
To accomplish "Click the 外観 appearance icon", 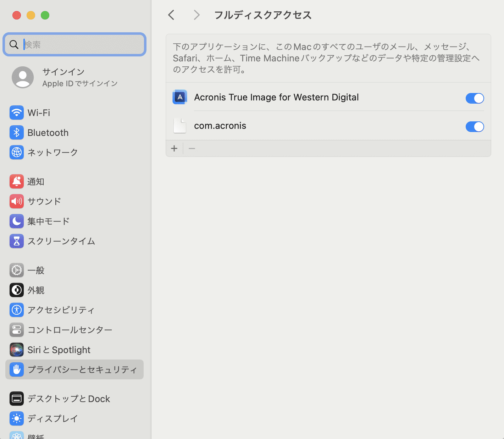I will pos(17,290).
